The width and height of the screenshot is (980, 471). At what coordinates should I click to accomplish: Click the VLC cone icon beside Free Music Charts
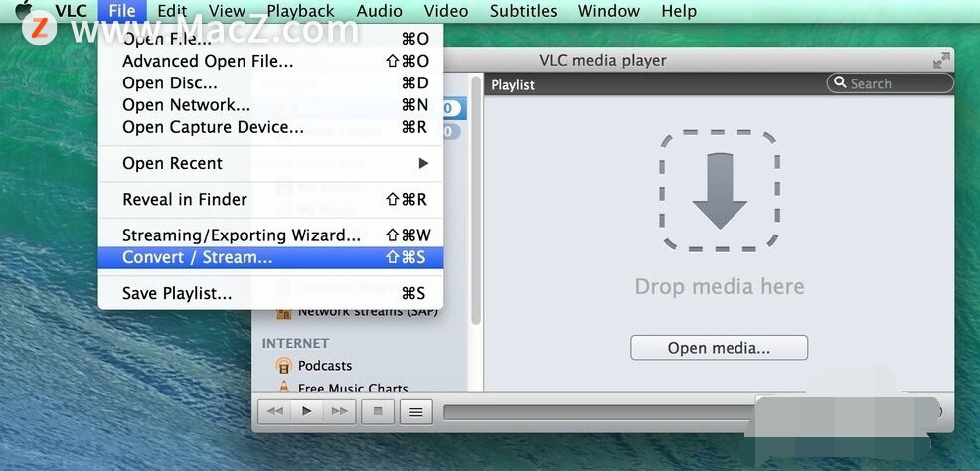click(x=283, y=387)
